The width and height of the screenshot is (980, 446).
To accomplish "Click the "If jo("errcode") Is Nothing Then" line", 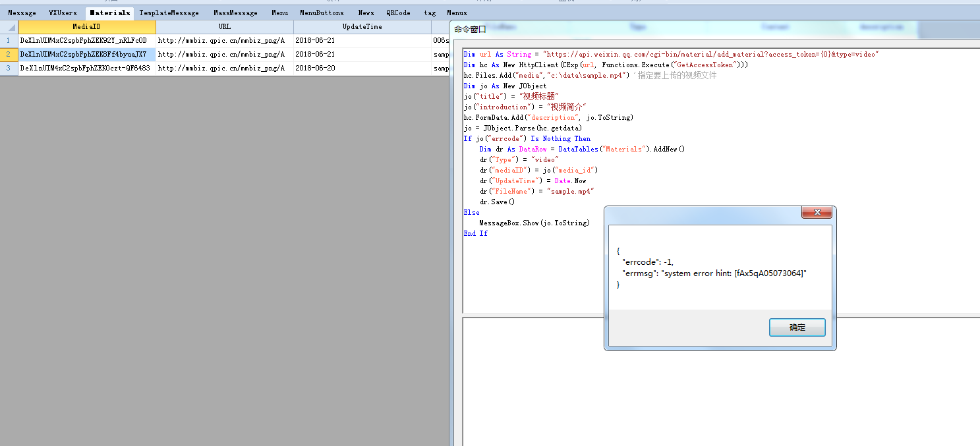I will click(x=527, y=139).
